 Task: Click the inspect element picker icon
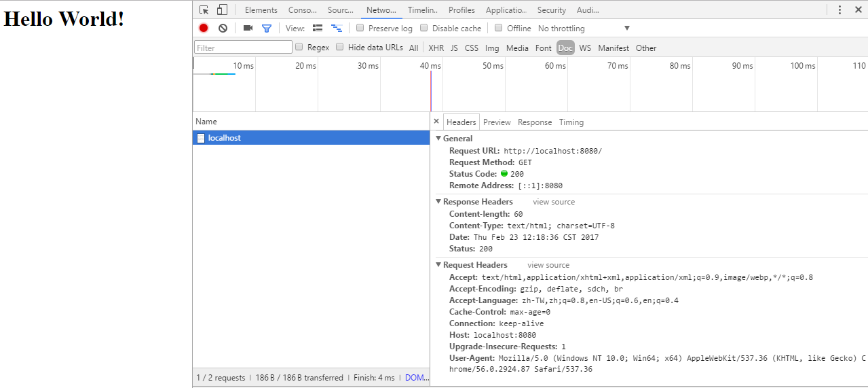click(204, 10)
